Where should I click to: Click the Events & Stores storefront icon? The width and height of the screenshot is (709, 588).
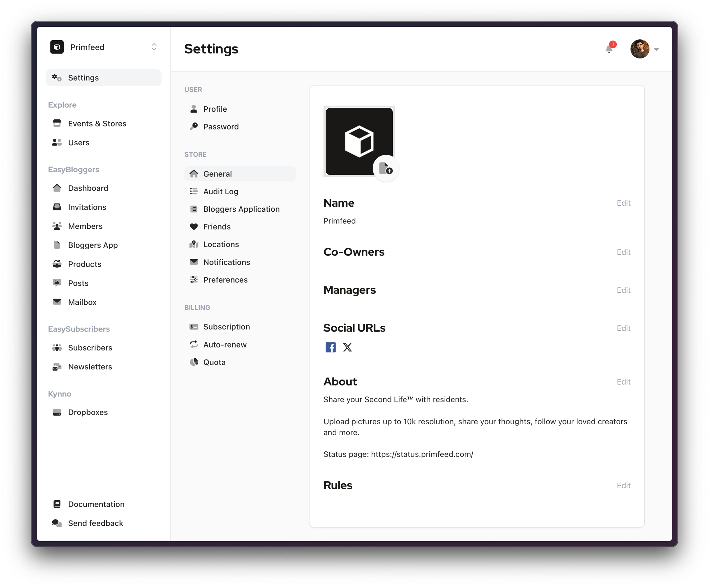pos(57,124)
